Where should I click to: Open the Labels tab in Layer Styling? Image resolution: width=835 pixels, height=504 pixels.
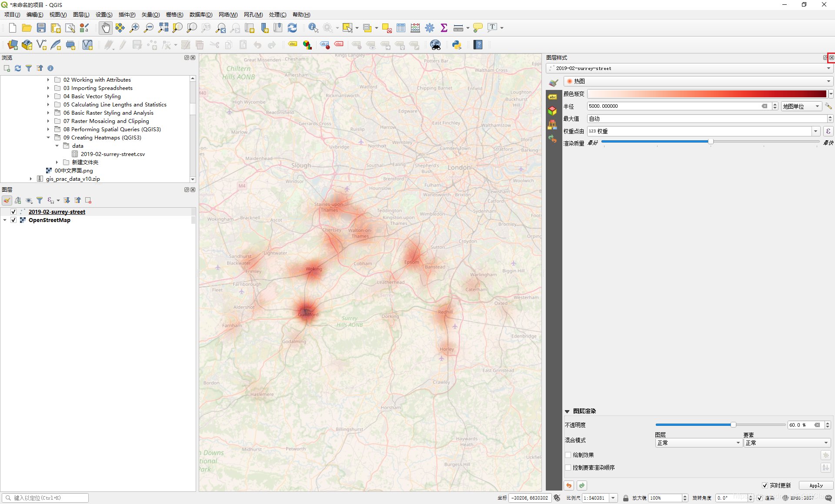(553, 97)
